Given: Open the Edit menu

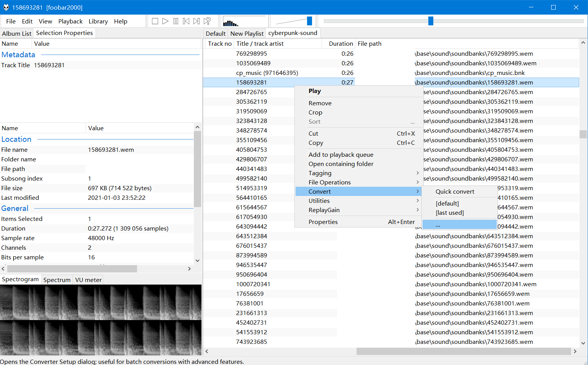Looking at the screenshot, I should pos(27,21).
